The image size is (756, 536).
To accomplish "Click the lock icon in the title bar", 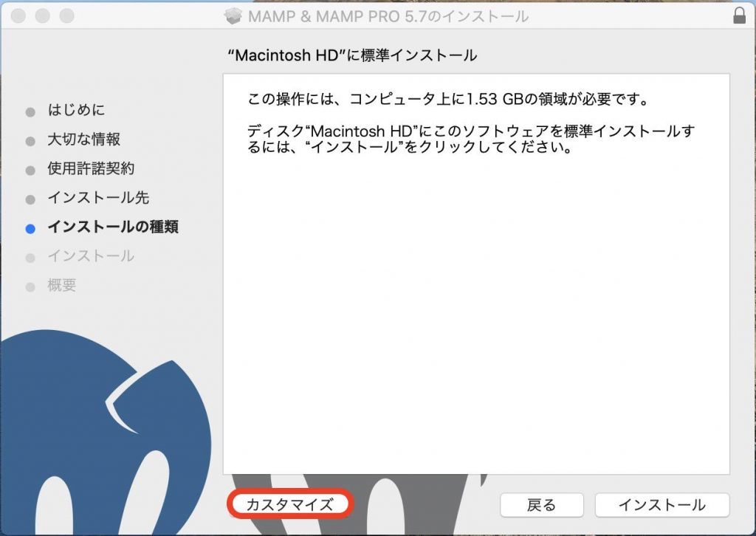I will pos(739,16).
